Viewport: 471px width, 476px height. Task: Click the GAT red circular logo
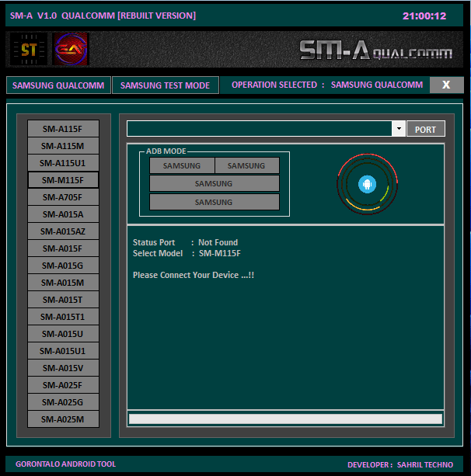pos(71,49)
